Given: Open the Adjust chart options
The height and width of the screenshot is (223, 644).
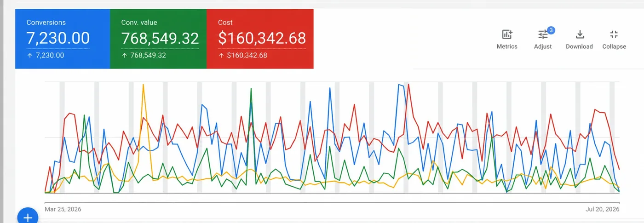Looking at the screenshot, I should 543,40.
